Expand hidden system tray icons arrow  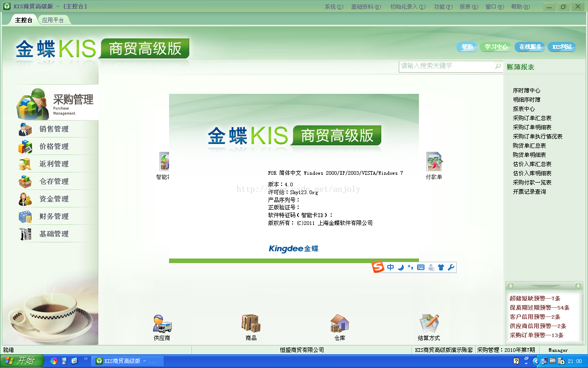point(536,362)
